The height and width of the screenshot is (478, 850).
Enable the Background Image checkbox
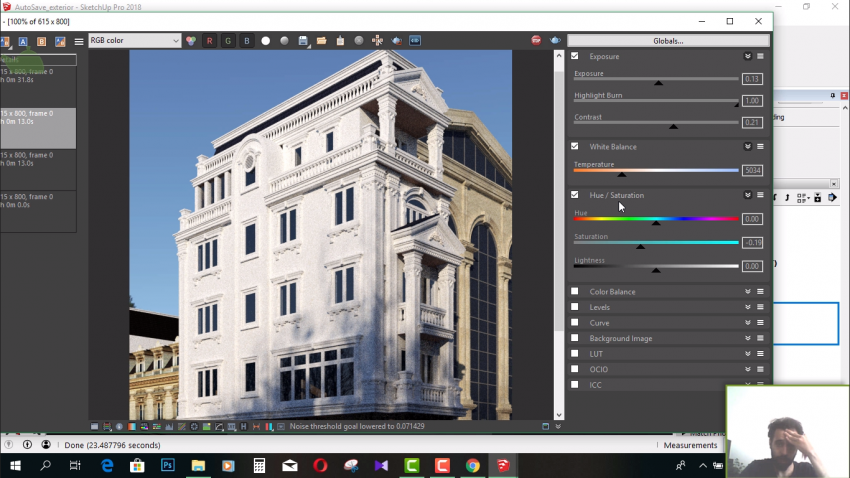[575, 338]
